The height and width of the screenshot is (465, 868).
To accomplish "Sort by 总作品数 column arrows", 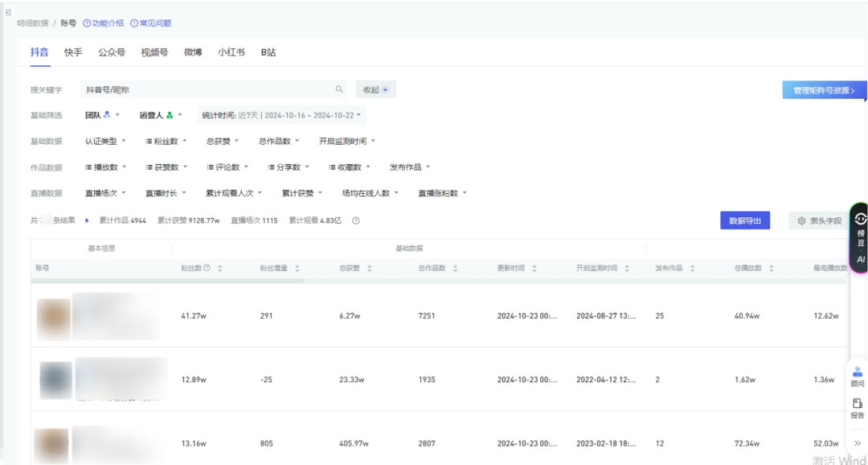I will click(456, 268).
